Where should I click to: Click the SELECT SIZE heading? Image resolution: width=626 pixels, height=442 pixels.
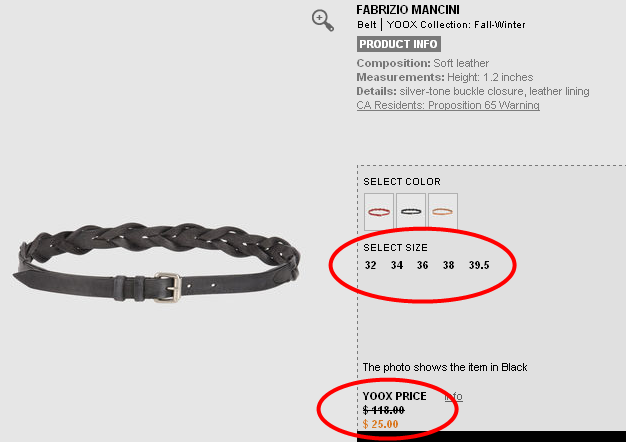click(395, 248)
